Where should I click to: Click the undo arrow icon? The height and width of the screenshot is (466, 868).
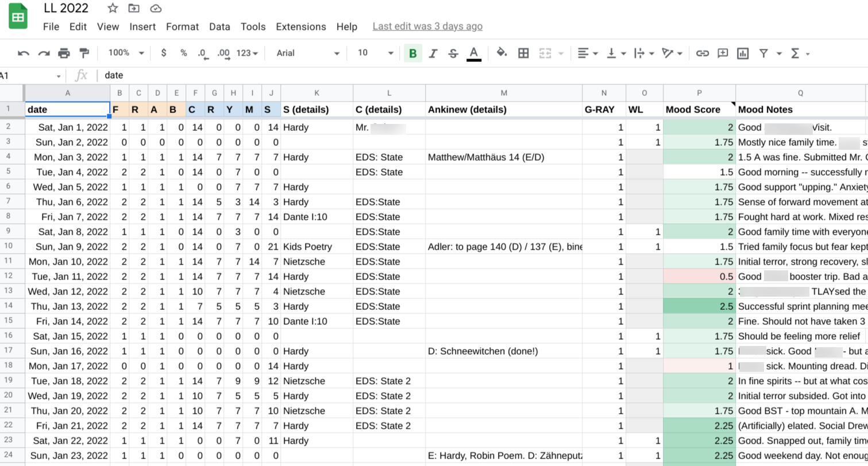tap(24, 53)
